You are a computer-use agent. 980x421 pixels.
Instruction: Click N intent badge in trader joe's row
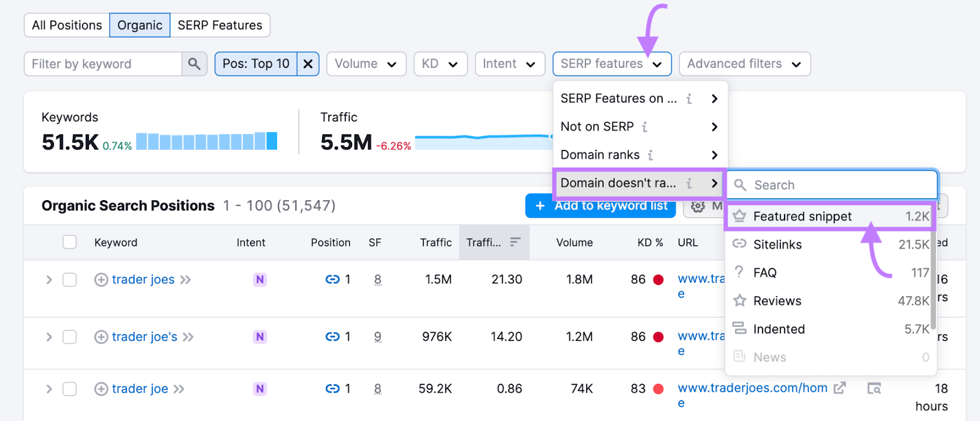(x=260, y=337)
